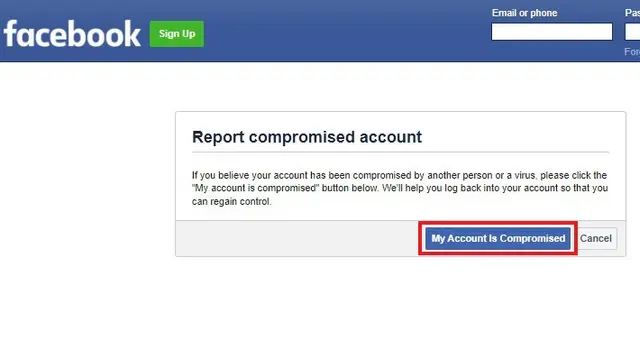Click the blank area left of the dialog
This screenshot has width=640, height=360.
click(x=88, y=184)
